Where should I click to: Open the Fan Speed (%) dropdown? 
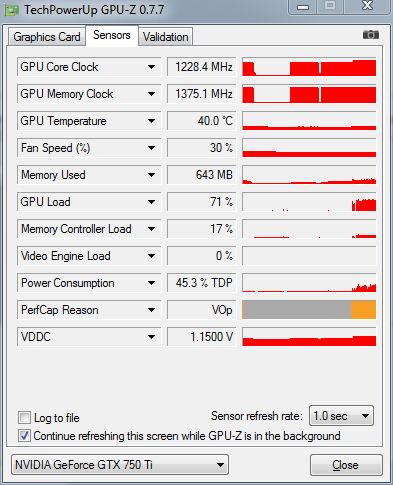coord(151,148)
